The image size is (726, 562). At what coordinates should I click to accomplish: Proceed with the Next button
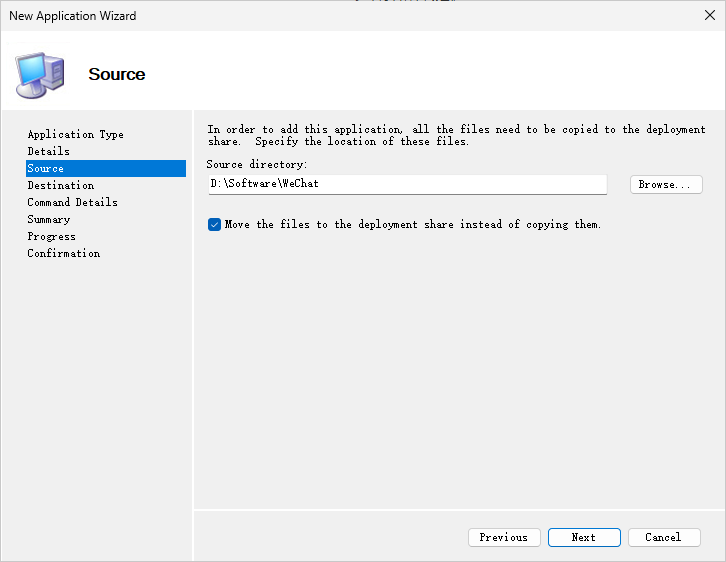[584, 537]
